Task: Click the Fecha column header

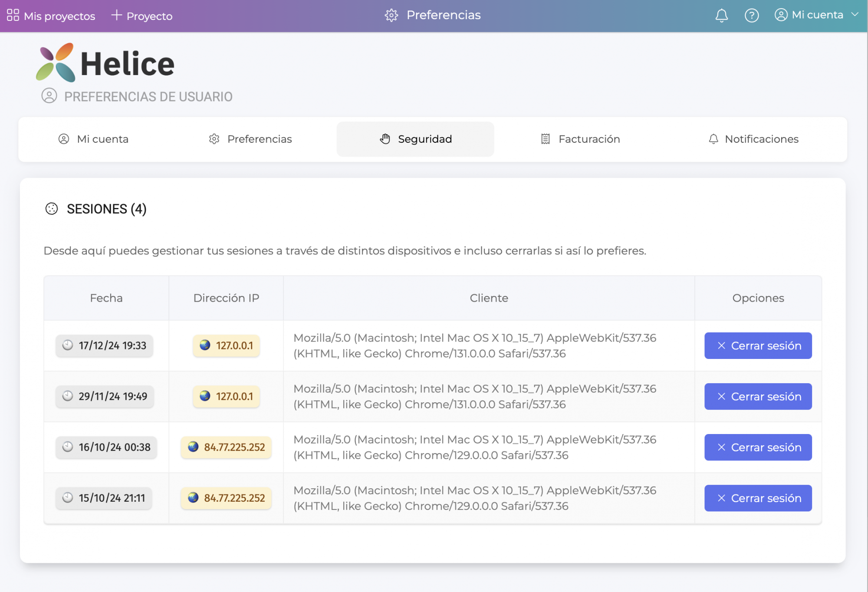Action: 106,298
